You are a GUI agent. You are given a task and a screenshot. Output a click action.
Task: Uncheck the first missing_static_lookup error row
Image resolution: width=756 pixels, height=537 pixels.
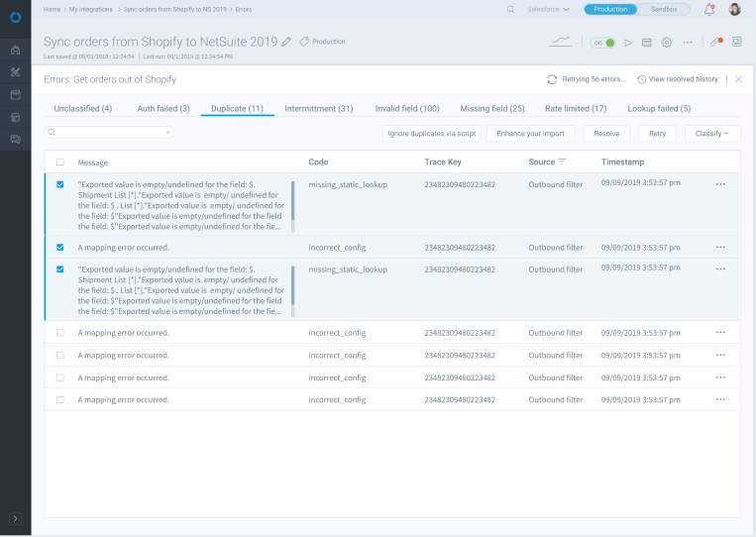[x=60, y=184]
